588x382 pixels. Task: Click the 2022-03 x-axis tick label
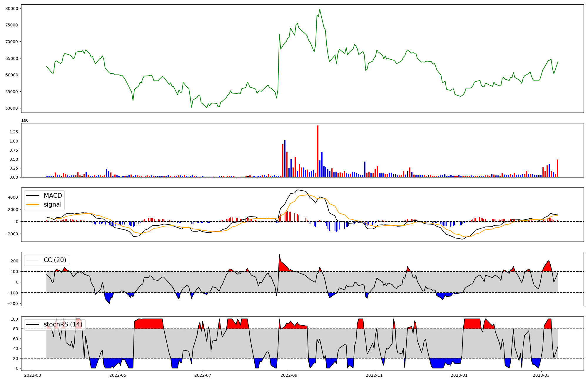click(33, 375)
